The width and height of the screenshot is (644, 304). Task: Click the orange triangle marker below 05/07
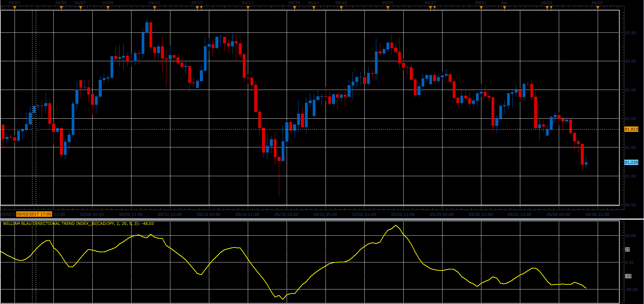coord(80,8)
